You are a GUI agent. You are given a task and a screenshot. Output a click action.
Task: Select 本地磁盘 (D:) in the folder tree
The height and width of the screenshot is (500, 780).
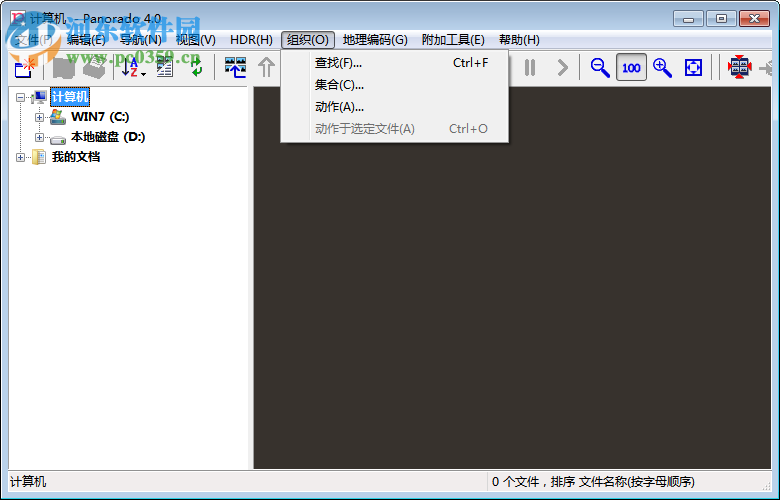108,137
